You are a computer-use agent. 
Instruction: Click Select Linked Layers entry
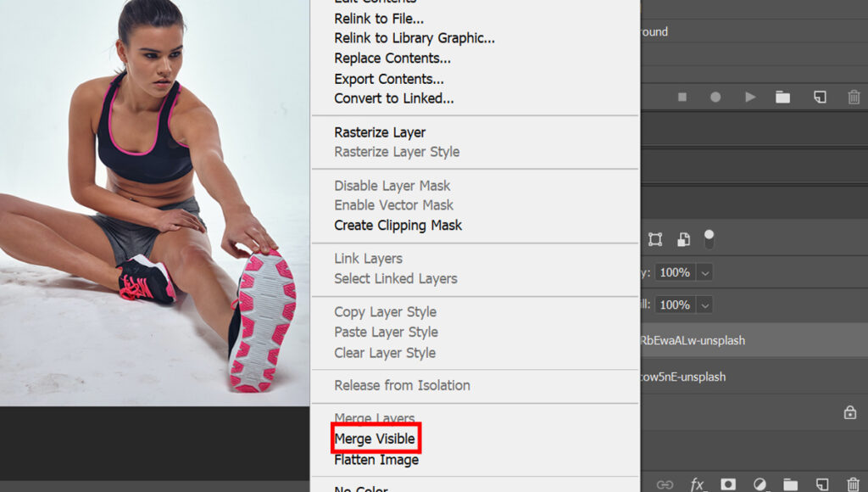click(396, 279)
